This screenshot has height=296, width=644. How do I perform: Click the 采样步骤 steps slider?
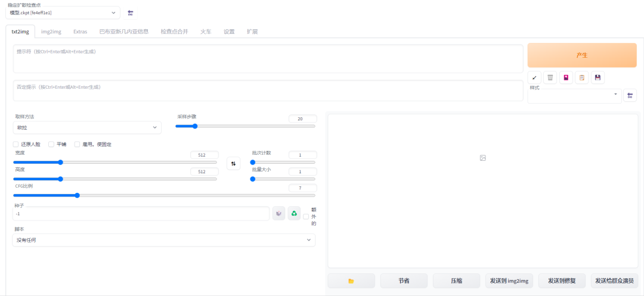pyautogui.click(x=246, y=126)
